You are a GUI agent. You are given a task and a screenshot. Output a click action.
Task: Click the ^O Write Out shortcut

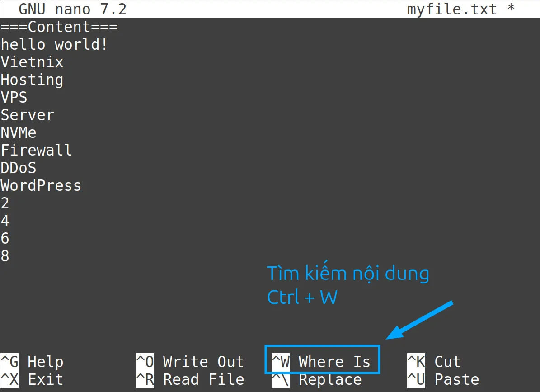click(190, 362)
